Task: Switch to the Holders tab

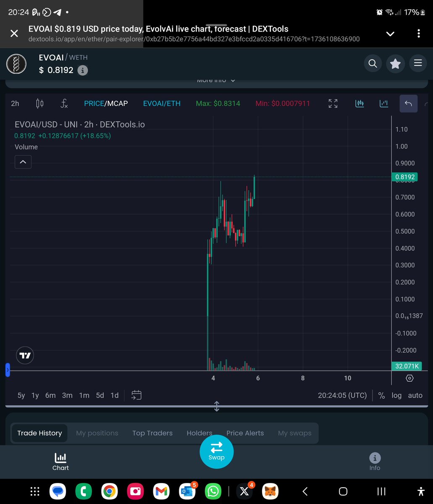Action: tap(199, 433)
